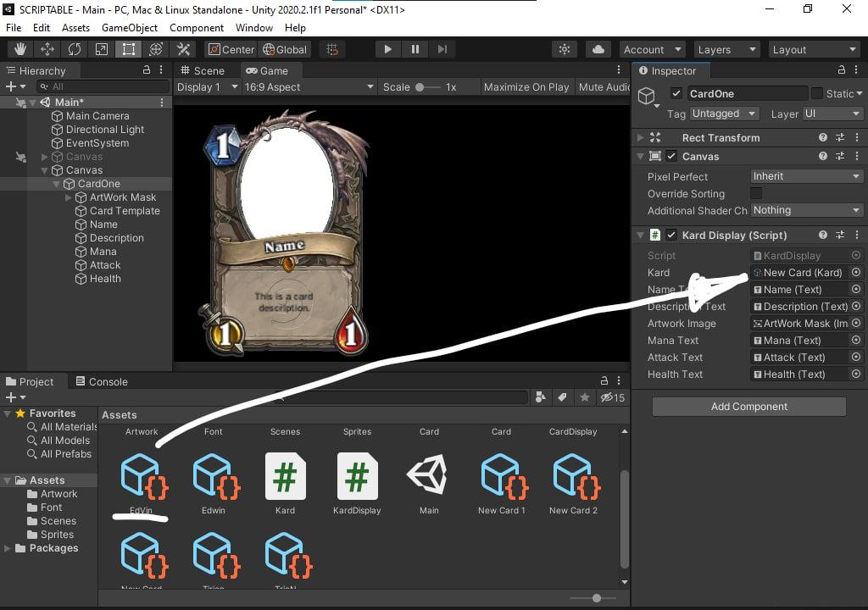This screenshot has width=868, height=610.
Task: Select Card Template in Hierarchy
Action: click(125, 211)
